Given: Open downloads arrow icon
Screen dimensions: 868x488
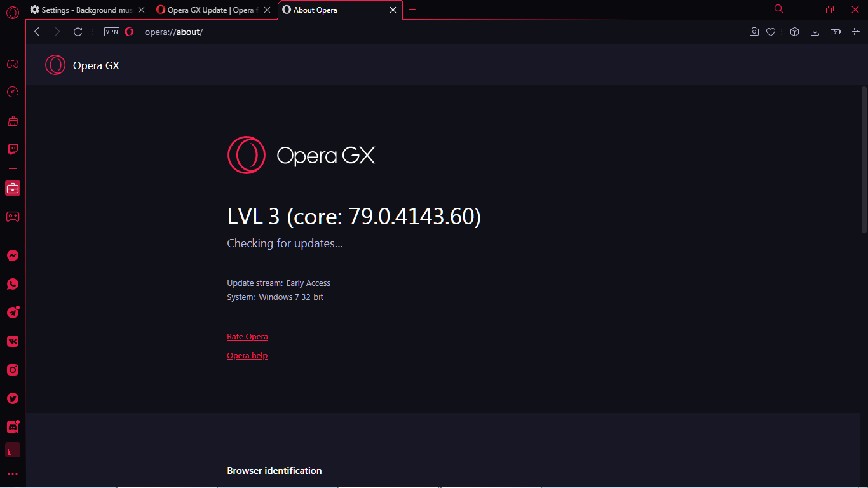Looking at the screenshot, I should pyautogui.click(x=815, y=32).
